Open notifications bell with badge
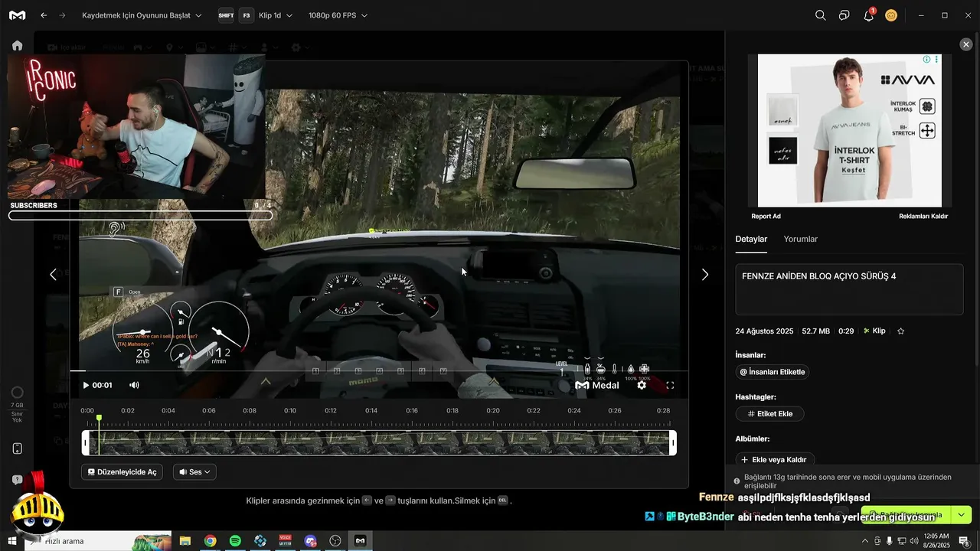This screenshot has height=551, width=980. point(869,15)
